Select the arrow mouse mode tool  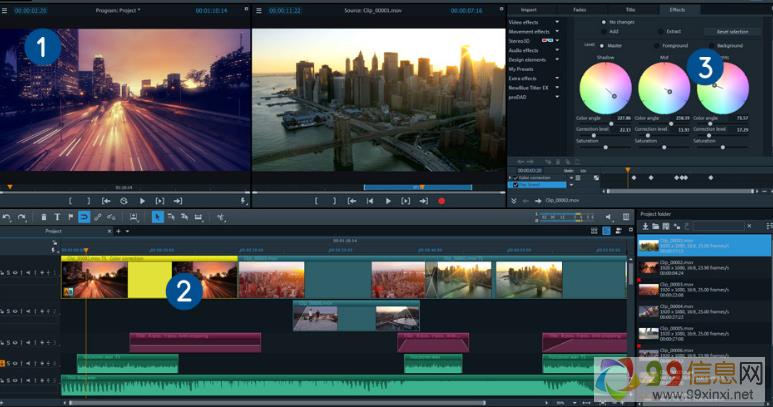[157, 217]
